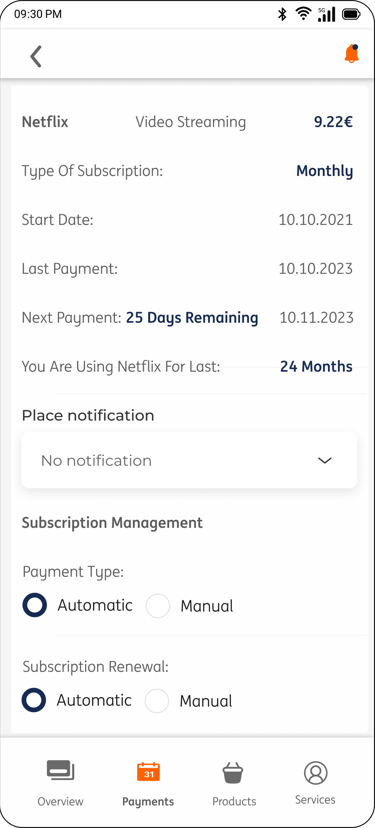Viewport: 375px width, 828px height.
Task: Open notifications via the orange bell icon
Action: coord(351,54)
